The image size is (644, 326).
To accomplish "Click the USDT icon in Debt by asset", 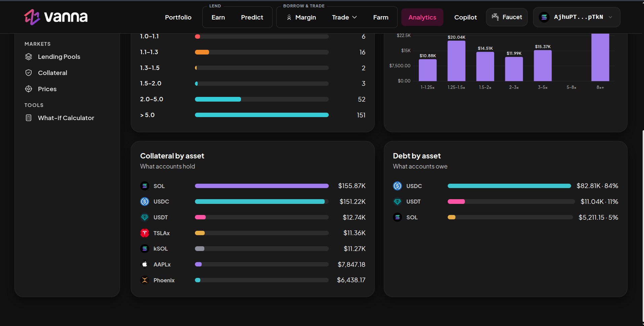I will pyautogui.click(x=397, y=202).
